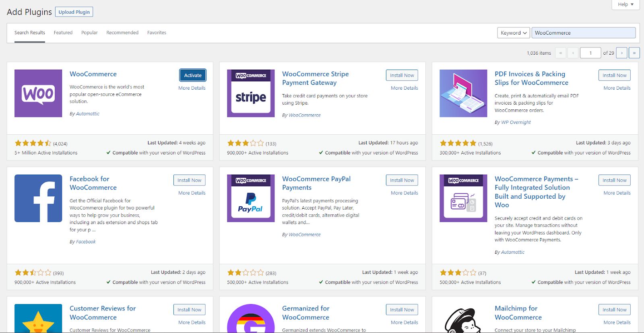This screenshot has width=644, height=333.
Task: Open WooCommerce Stripe Payment Gateway title link
Action: pyautogui.click(x=316, y=78)
